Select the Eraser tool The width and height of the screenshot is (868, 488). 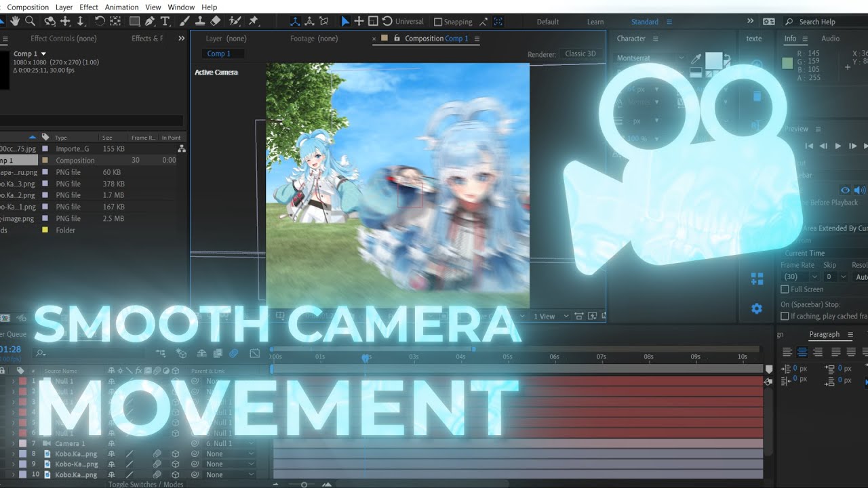coord(216,22)
